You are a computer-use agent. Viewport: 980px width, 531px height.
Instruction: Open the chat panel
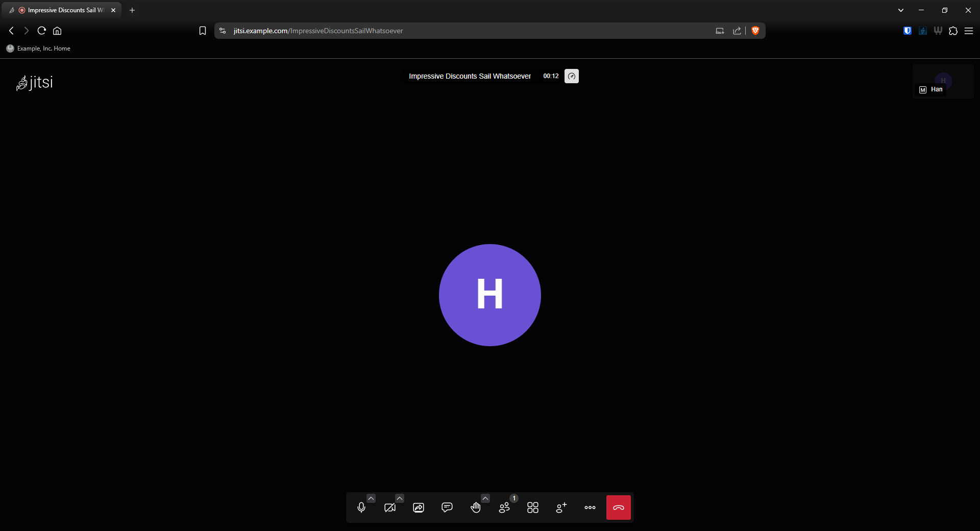click(447, 508)
